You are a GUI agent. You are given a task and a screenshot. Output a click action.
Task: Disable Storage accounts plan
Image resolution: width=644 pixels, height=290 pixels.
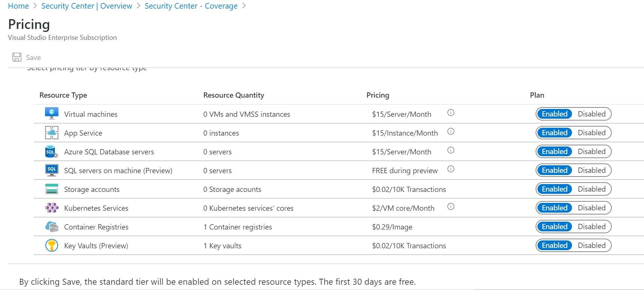591,189
